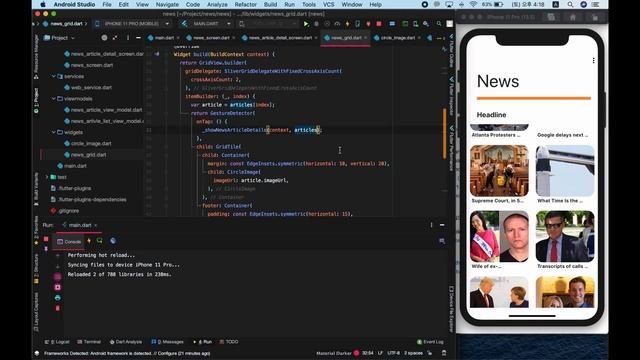The width and height of the screenshot is (640, 360).
Task: Select web_service.dart in the project tree
Action: click(x=88, y=87)
